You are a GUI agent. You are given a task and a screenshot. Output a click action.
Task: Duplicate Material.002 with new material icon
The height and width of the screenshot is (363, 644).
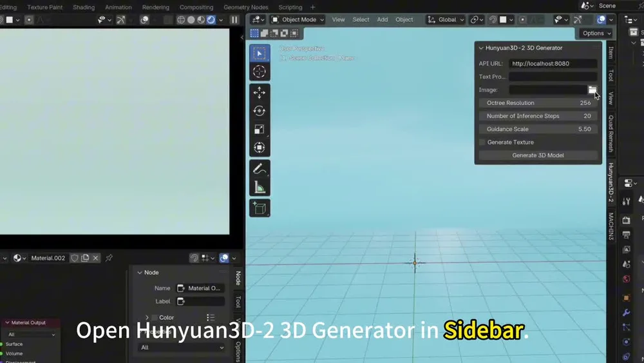point(85,258)
